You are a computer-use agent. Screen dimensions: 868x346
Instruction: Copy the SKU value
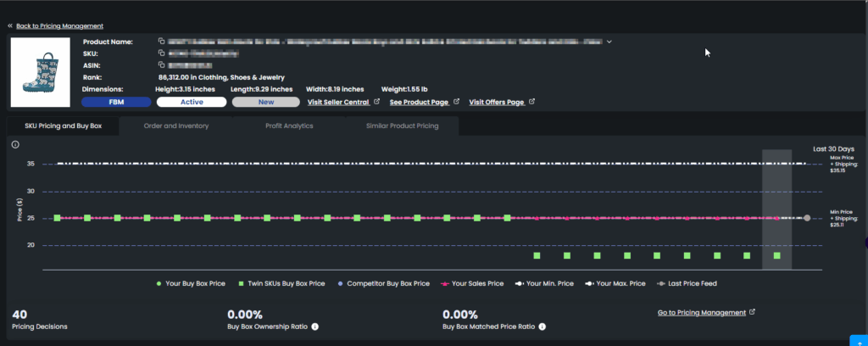(161, 53)
